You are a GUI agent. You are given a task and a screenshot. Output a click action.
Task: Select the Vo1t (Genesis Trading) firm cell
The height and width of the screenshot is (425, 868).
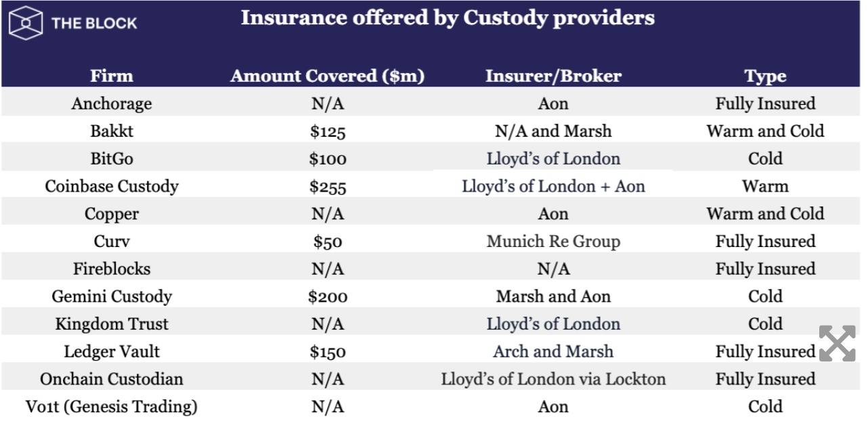[x=112, y=407]
